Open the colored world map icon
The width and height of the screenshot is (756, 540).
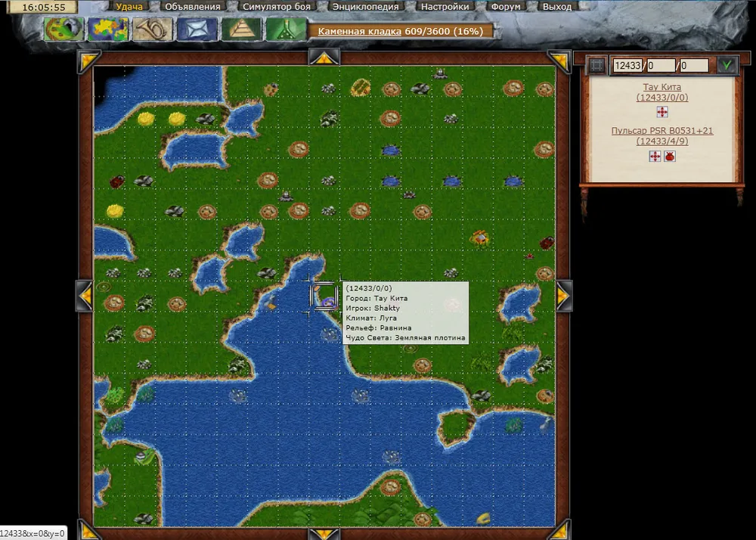108,29
